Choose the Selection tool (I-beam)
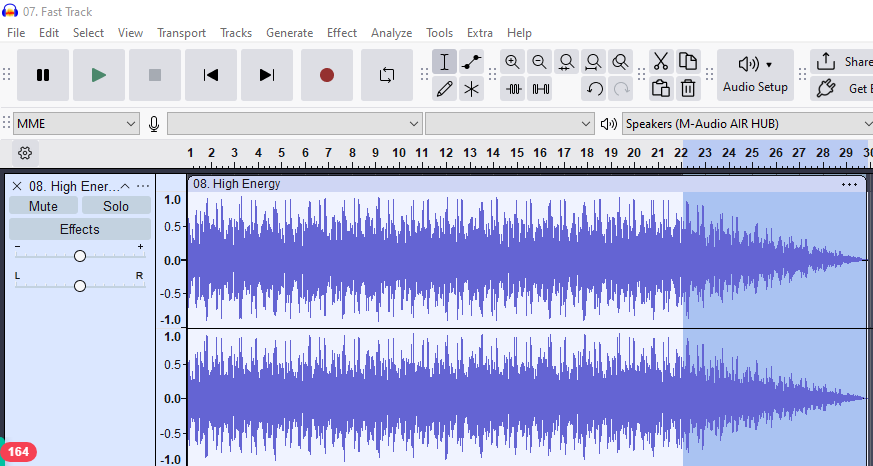The image size is (873, 466). click(444, 62)
